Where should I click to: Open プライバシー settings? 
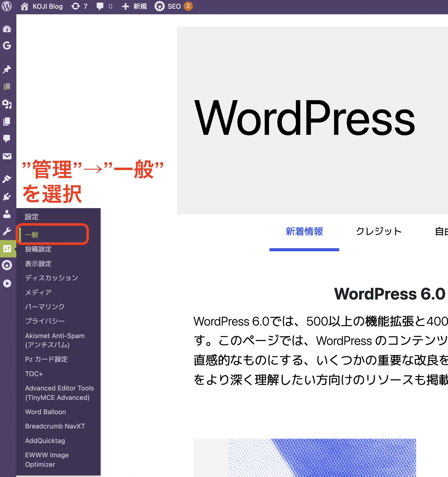pos(45,321)
